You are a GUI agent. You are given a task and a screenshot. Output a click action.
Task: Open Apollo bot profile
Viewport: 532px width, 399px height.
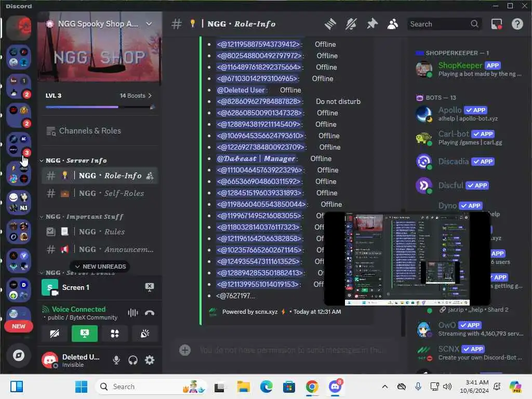tap(469, 114)
